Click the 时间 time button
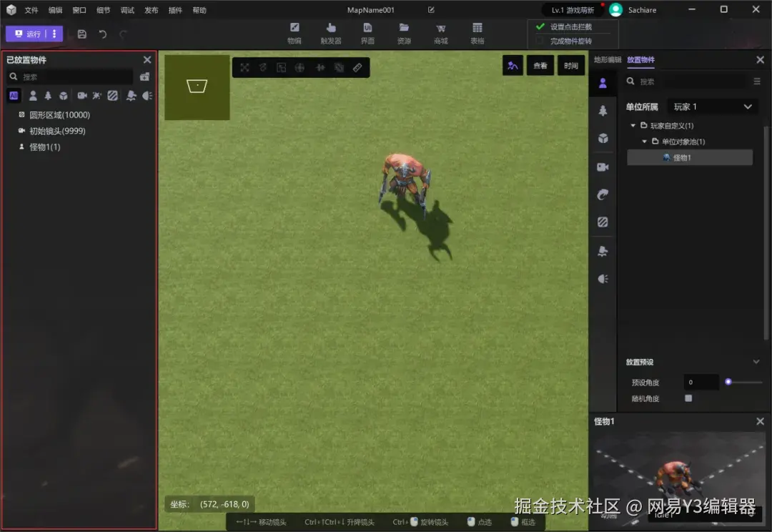Viewport: 772px width, 532px height. tap(571, 66)
